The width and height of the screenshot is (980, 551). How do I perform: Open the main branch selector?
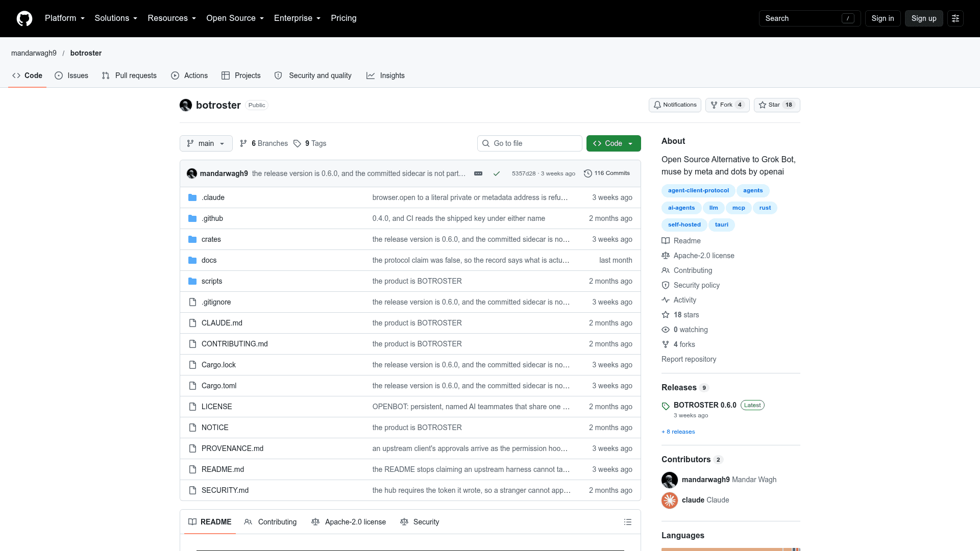coord(206,143)
